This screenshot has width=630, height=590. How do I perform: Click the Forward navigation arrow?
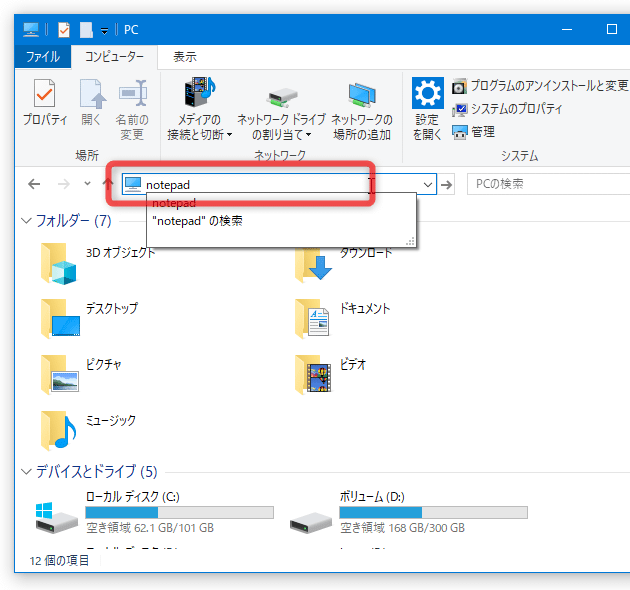point(63,184)
